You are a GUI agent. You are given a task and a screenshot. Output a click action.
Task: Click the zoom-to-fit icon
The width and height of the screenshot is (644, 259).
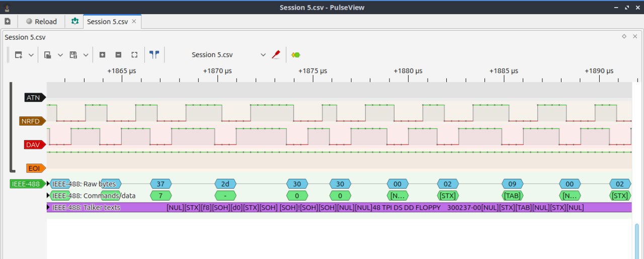coord(134,55)
